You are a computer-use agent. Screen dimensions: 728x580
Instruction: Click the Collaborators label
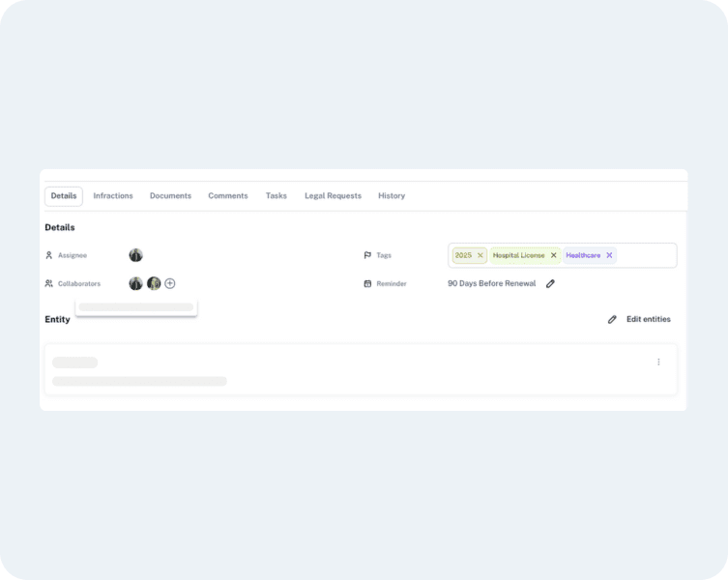tap(79, 284)
